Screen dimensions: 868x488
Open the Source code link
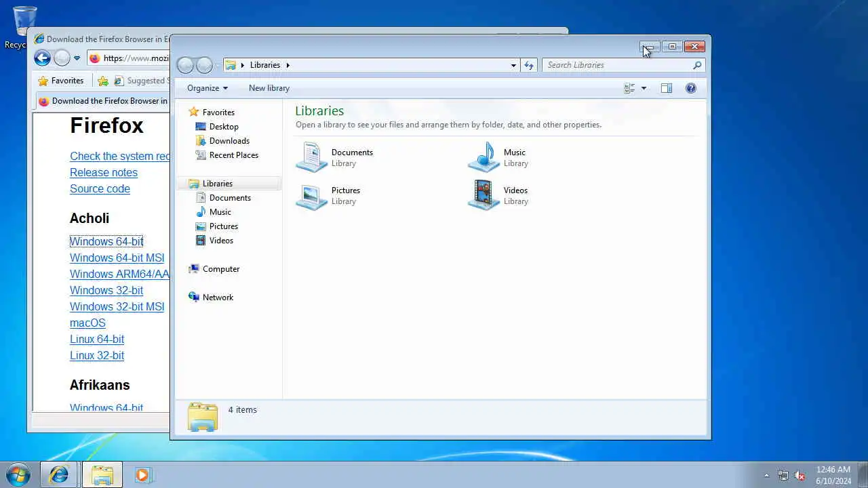(x=100, y=188)
